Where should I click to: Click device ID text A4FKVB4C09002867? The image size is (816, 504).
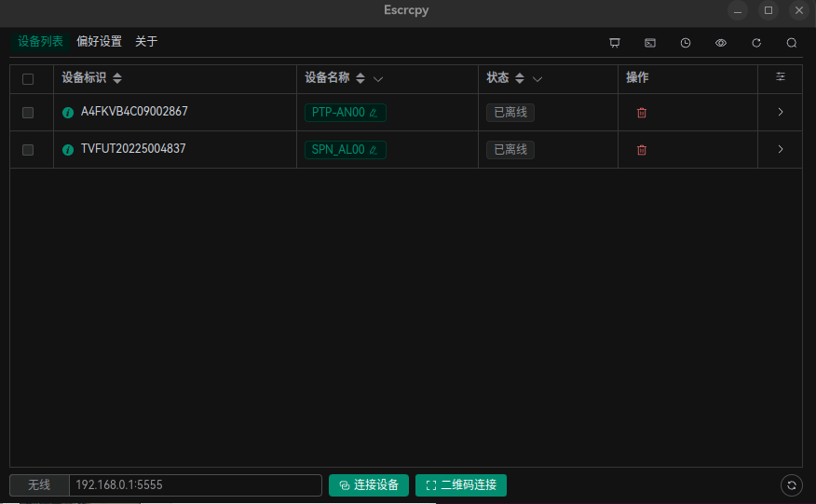134,112
